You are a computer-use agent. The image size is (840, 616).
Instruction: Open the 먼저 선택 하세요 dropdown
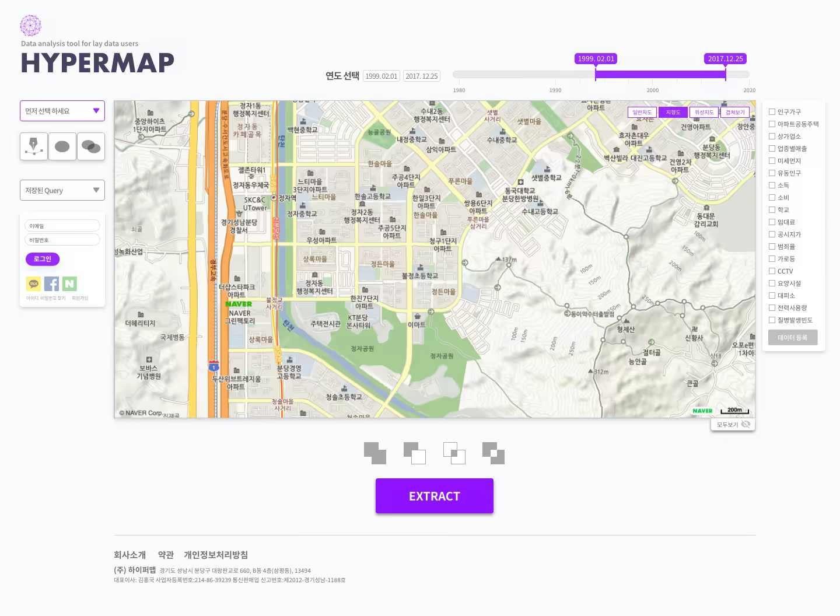pyautogui.click(x=62, y=111)
